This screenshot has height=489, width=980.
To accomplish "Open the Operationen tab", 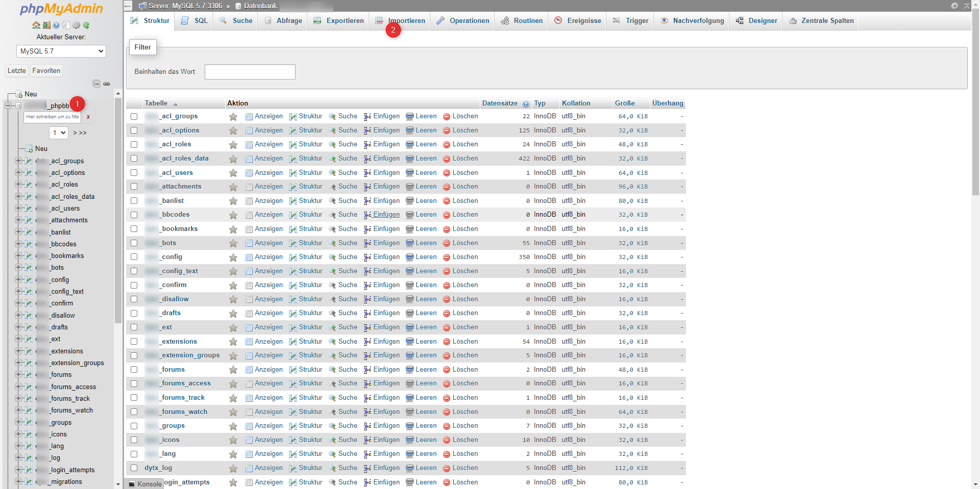I will (463, 21).
